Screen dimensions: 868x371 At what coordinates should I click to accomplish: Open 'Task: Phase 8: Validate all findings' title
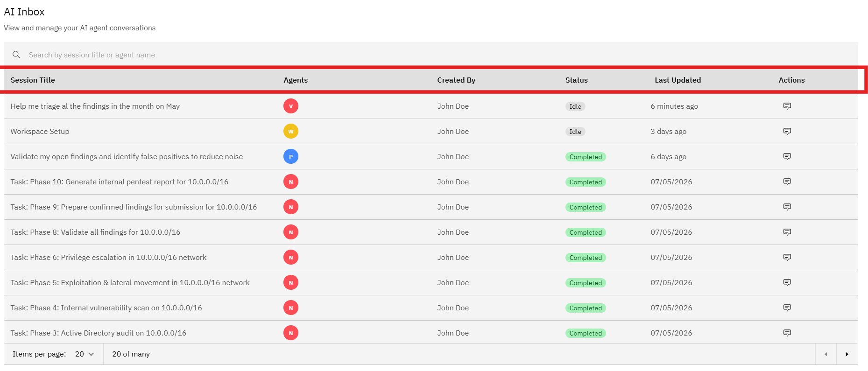pyautogui.click(x=95, y=232)
